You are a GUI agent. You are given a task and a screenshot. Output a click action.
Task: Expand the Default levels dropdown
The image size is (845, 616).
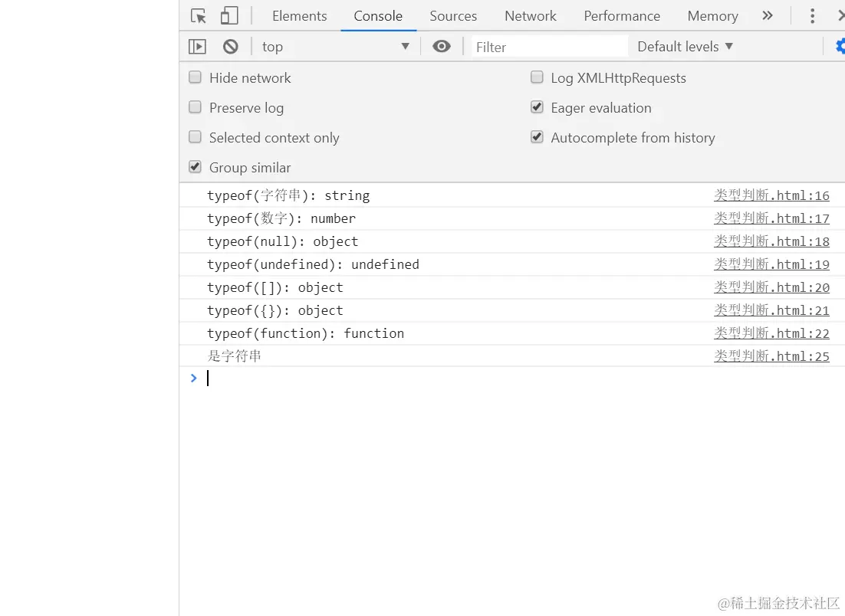[x=685, y=47]
